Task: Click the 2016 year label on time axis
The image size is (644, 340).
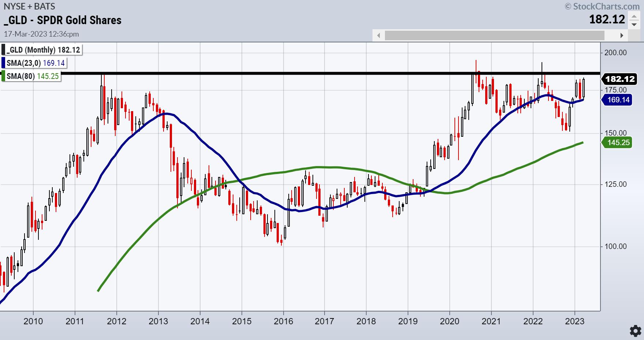Action: pos(283,321)
